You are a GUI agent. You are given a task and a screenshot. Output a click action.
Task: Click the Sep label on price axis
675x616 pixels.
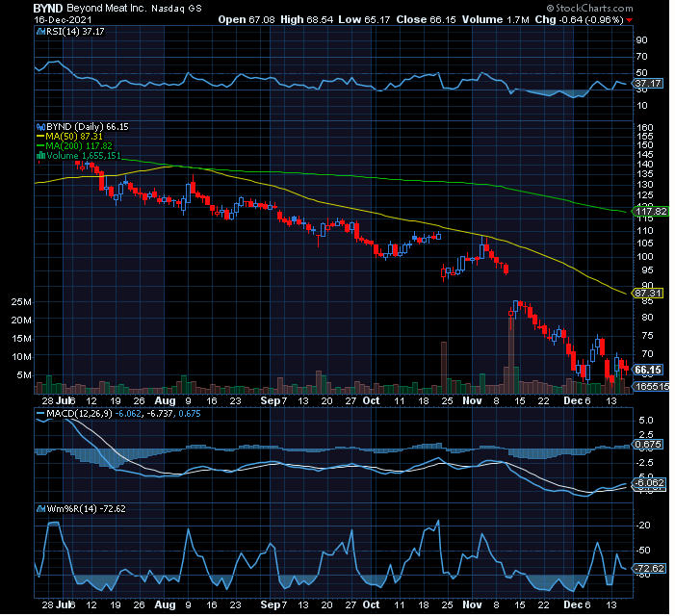[271, 400]
